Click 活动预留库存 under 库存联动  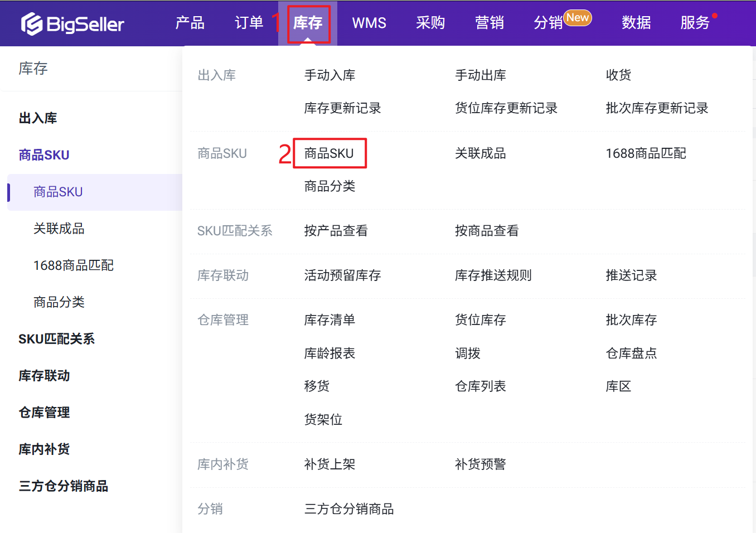[x=342, y=275]
